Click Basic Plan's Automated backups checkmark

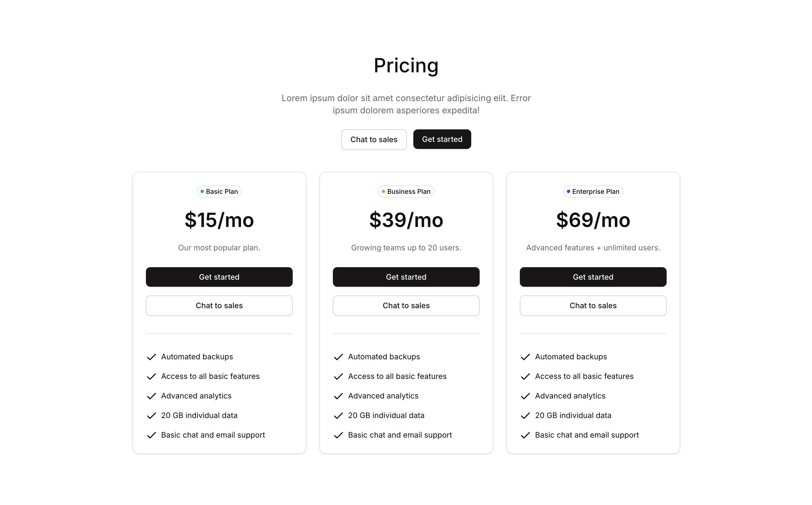pyautogui.click(x=151, y=357)
